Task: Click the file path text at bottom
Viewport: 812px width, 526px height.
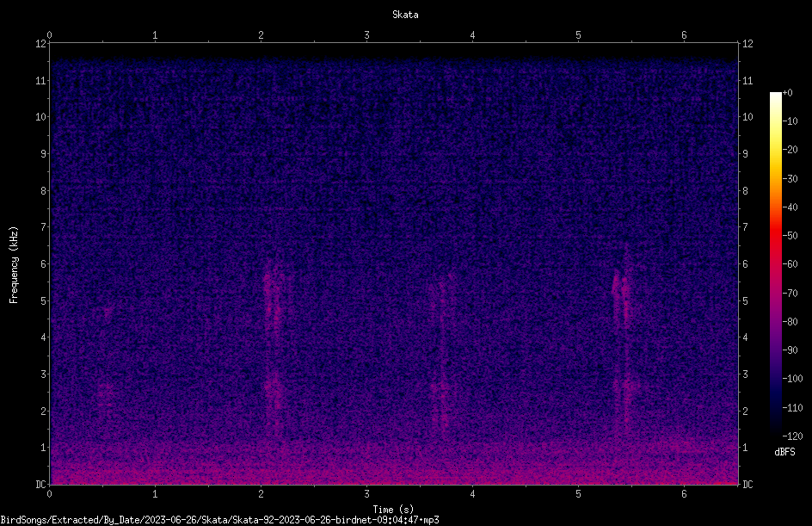Action: (x=219, y=520)
